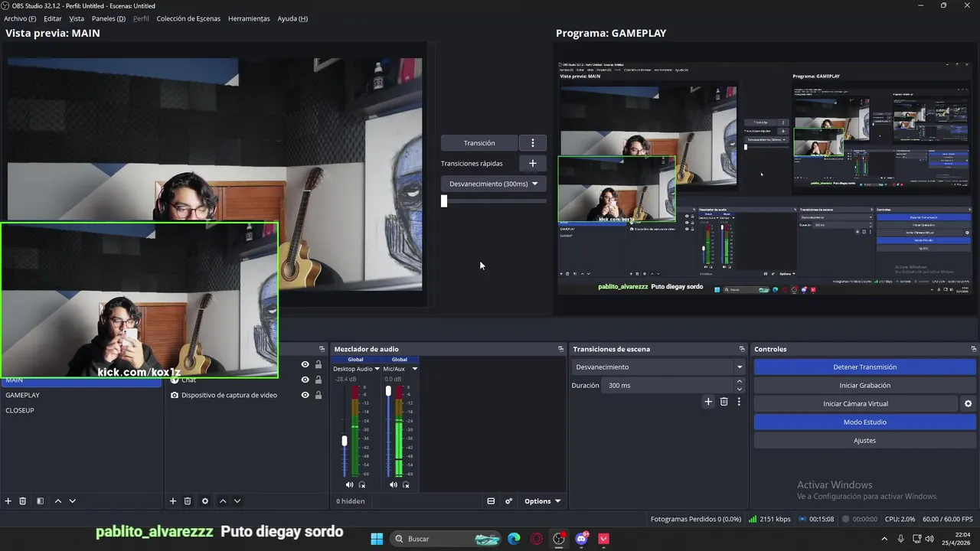The width and height of the screenshot is (980, 551).
Task: Move scene down with arrow icon
Action: click(72, 501)
